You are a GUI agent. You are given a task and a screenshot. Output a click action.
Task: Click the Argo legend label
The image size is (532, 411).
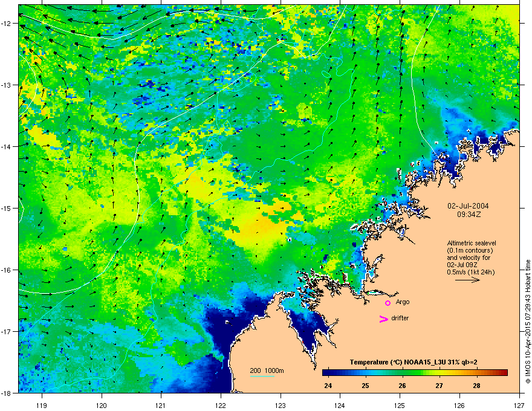tap(403, 302)
